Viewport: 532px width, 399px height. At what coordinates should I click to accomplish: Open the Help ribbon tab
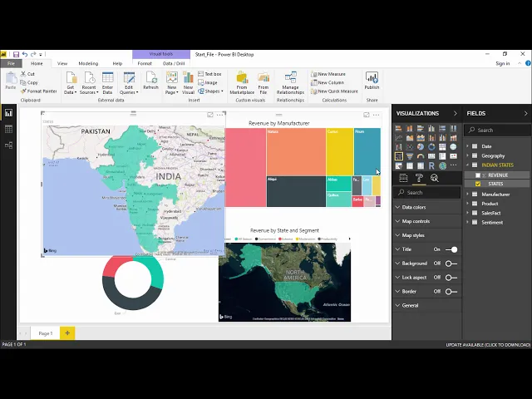tap(117, 63)
